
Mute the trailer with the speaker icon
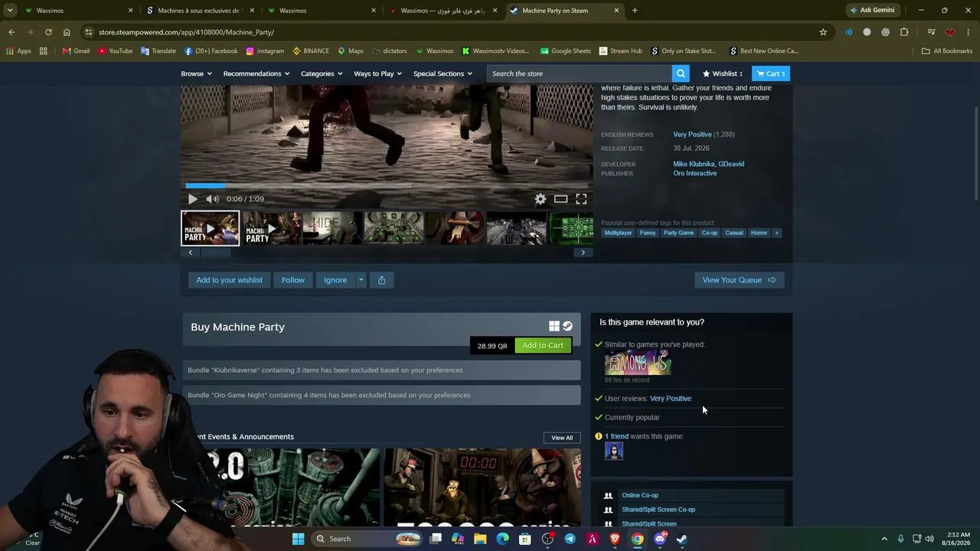pos(212,199)
